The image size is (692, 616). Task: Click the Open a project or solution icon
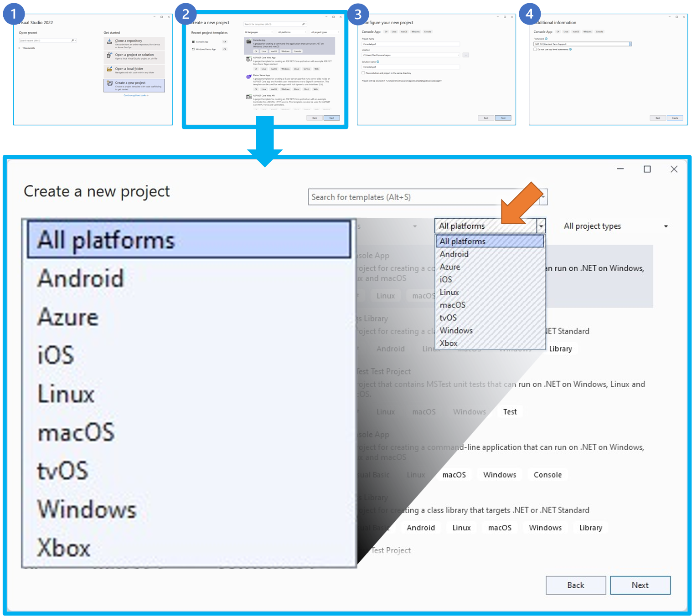tap(109, 55)
